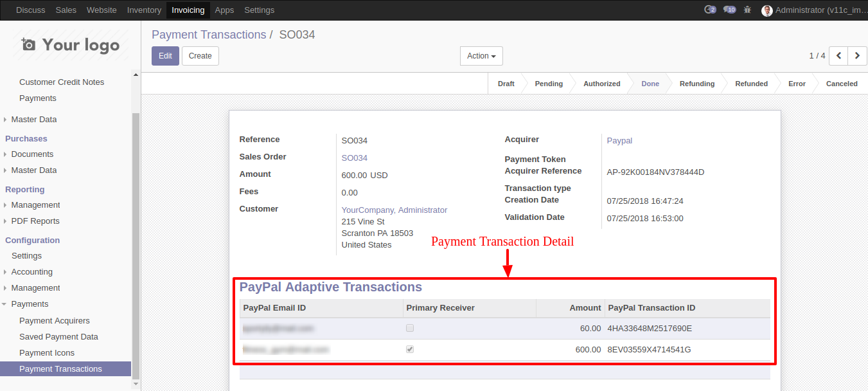Set status to Refunded
The image size is (868, 391).
point(752,84)
